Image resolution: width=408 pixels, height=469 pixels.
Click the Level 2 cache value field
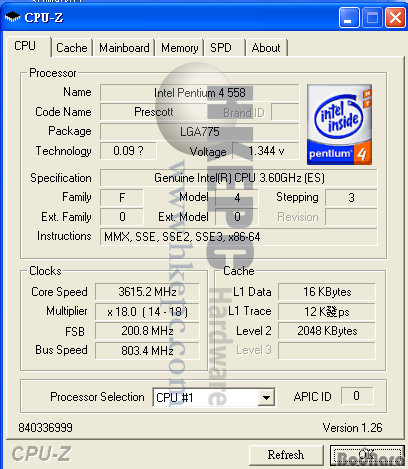pos(327,331)
